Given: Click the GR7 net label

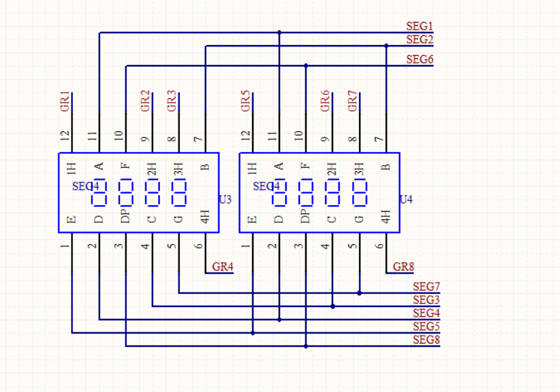Looking at the screenshot, I should (352, 101).
